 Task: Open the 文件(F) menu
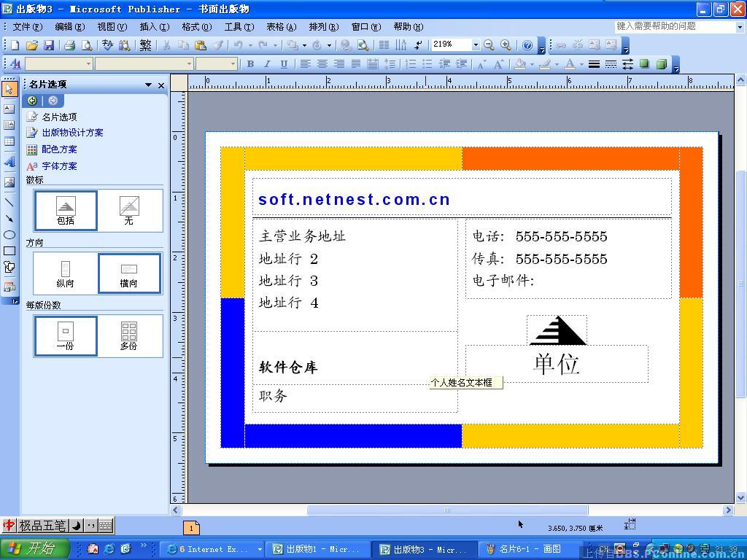tap(27, 27)
